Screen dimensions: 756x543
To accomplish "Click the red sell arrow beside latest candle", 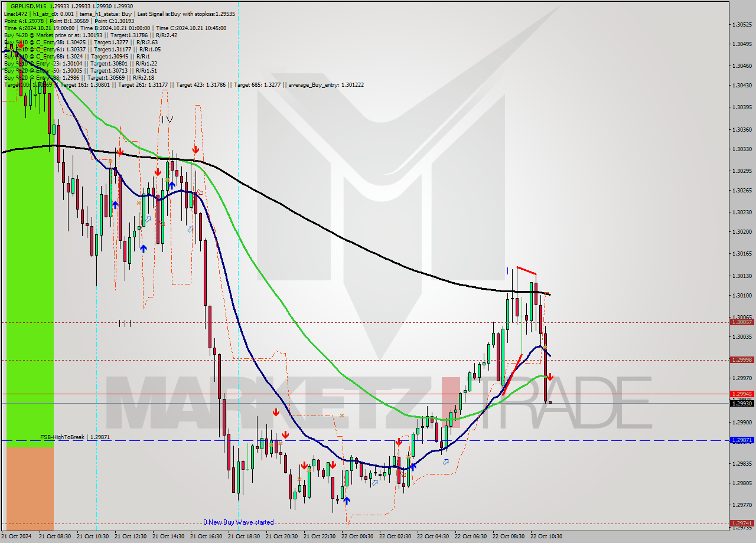I will coord(549,377).
